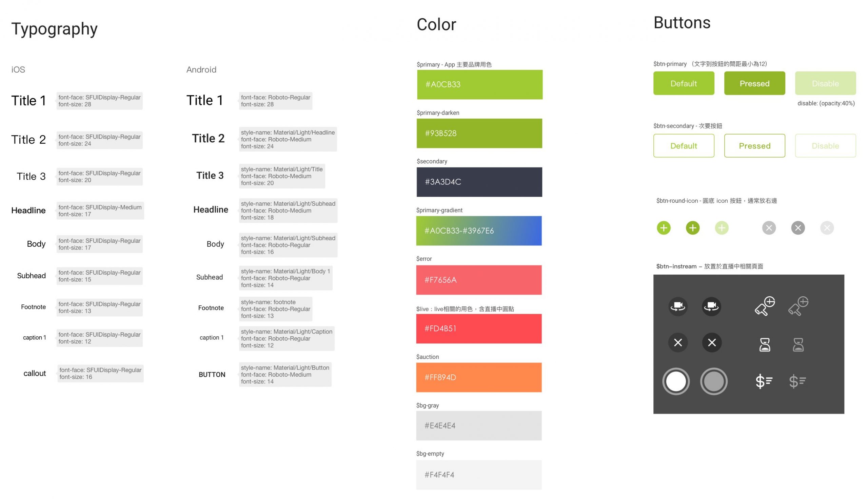Viewport: 868px width, 499px height.
Task: Click the red close icon (secondary active)
Action: pos(798,228)
